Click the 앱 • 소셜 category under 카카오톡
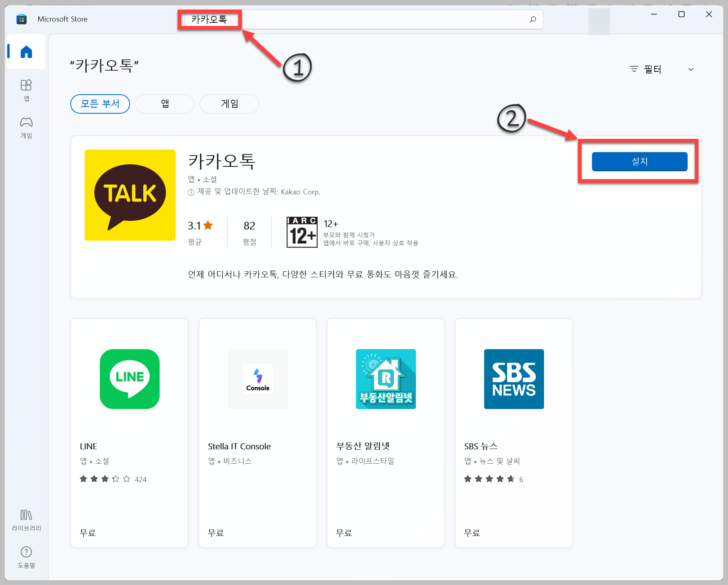728x585 pixels. 202,179
